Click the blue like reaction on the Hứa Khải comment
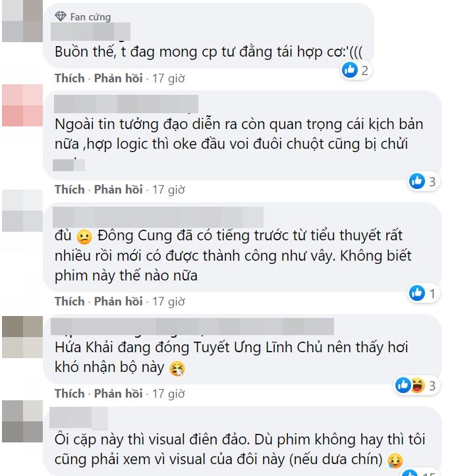 [x=403, y=385]
